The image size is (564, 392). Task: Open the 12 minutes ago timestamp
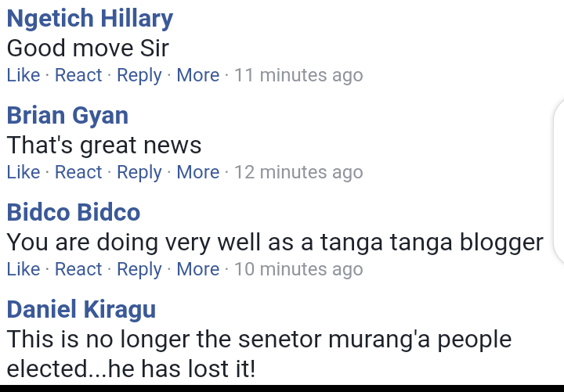click(298, 172)
